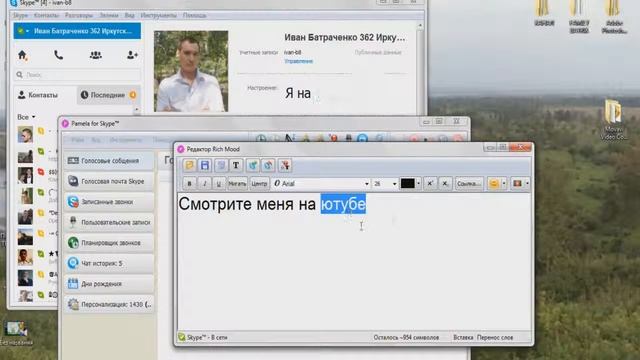Click the highlighted word ютубе in editor

click(343, 204)
